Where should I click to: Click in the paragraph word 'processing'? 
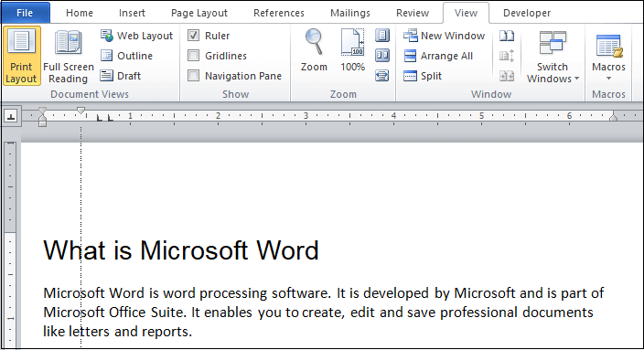pos(233,293)
